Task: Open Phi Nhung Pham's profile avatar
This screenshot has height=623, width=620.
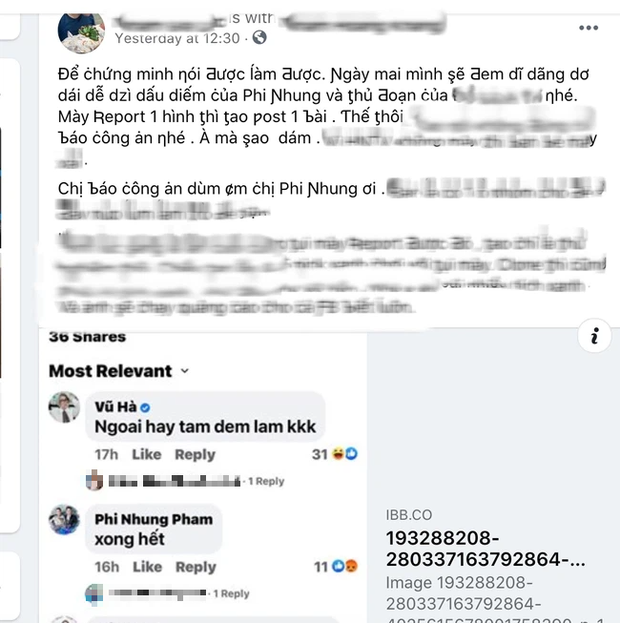Action: pos(64,520)
